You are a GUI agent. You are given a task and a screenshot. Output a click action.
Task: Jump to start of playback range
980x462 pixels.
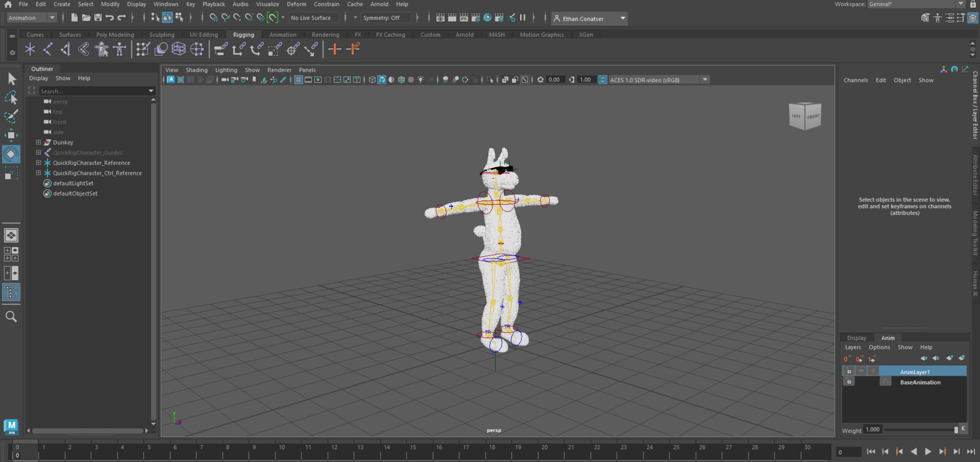click(871, 452)
